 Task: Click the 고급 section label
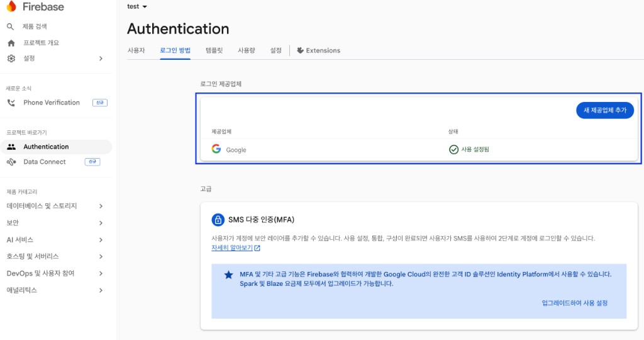pos(206,189)
